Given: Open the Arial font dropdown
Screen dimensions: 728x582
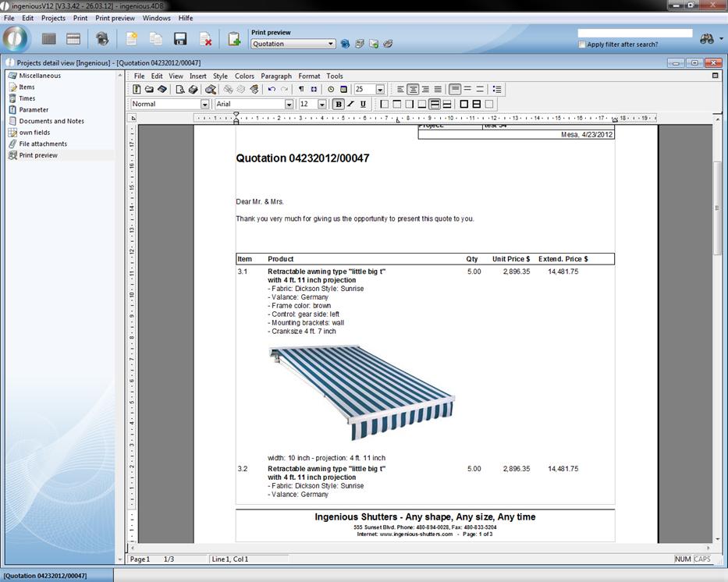Looking at the screenshot, I should click(289, 105).
